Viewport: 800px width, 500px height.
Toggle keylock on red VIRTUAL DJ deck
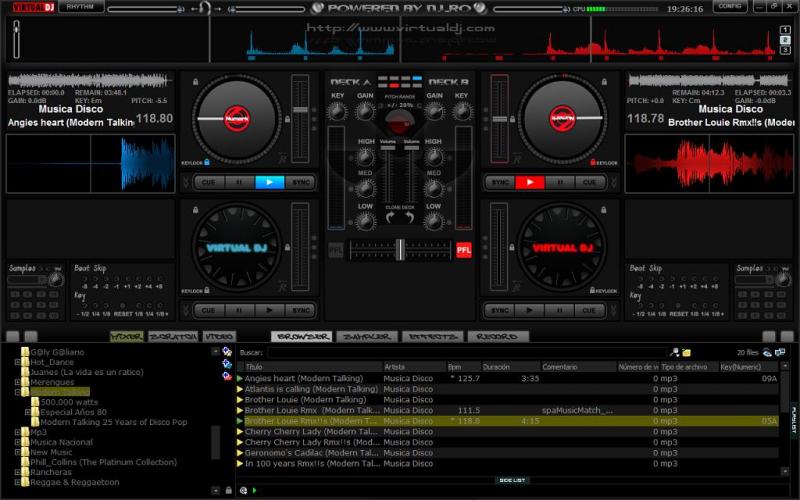click(x=593, y=290)
